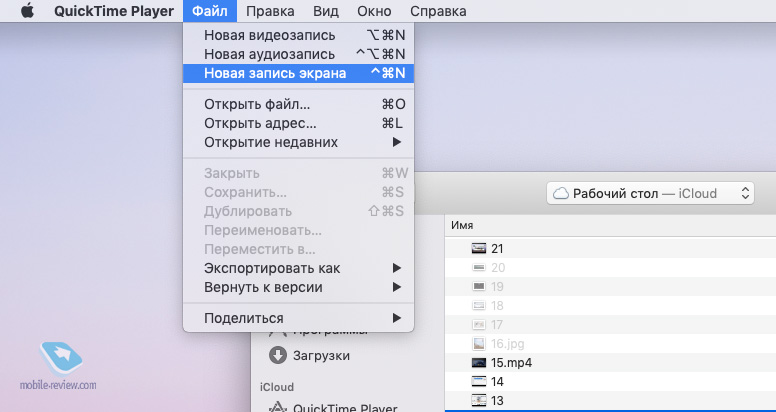The image size is (776, 412).
Task: Open the Правка menu
Action: (270, 11)
